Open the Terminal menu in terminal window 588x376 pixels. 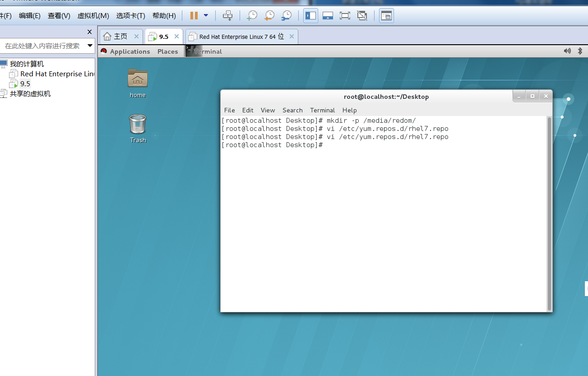(x=322, y=110)
